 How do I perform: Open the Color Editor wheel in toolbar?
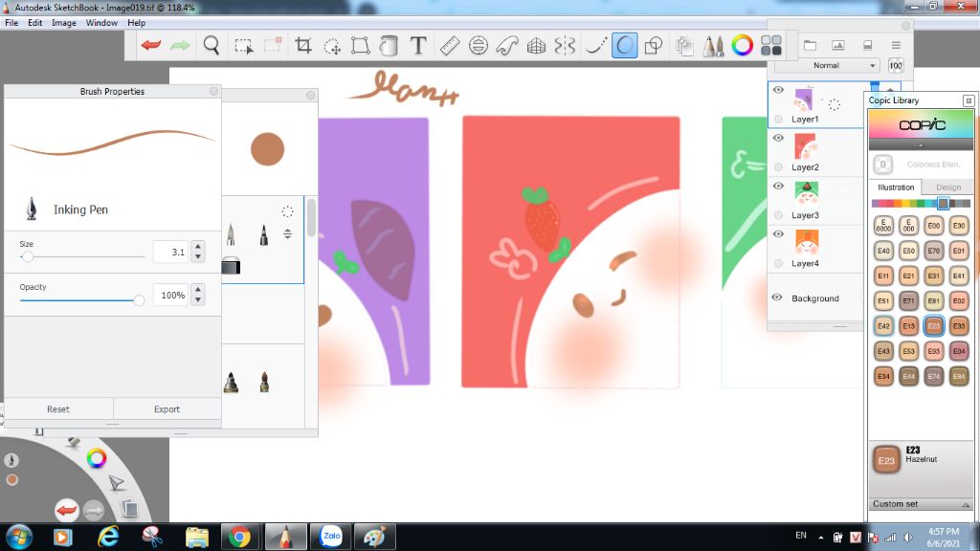coord(742,45)
